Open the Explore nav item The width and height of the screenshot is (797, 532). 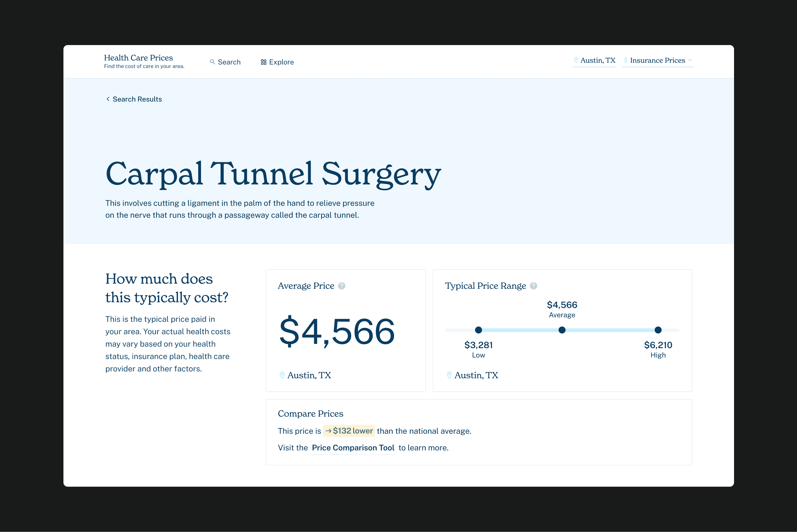[281, 62]
